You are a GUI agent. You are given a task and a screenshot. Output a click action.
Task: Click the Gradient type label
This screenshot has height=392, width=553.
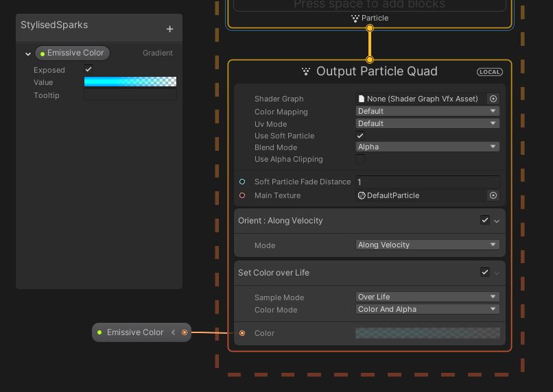pyautogui.click(x=158, y=53)
